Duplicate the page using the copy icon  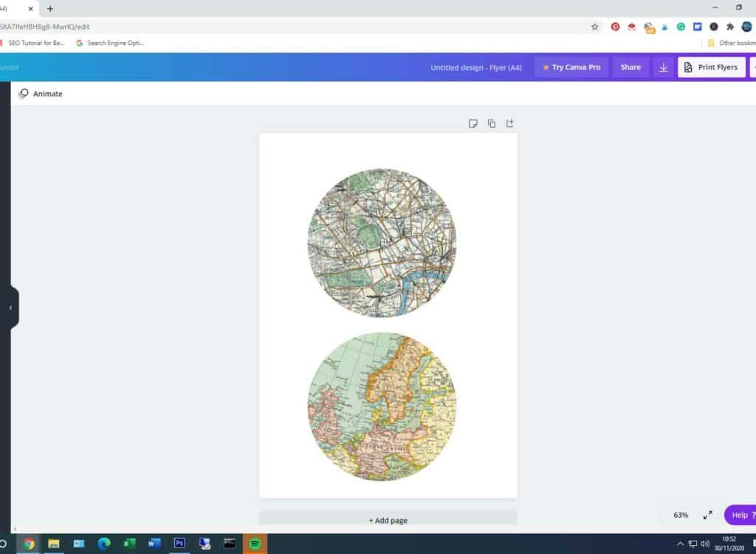click(x=492, y=123)
